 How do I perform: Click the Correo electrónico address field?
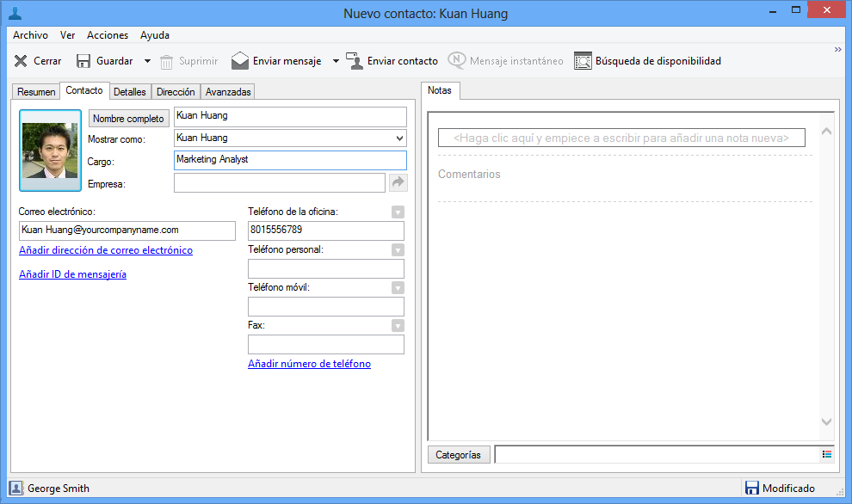click(127, 230)
